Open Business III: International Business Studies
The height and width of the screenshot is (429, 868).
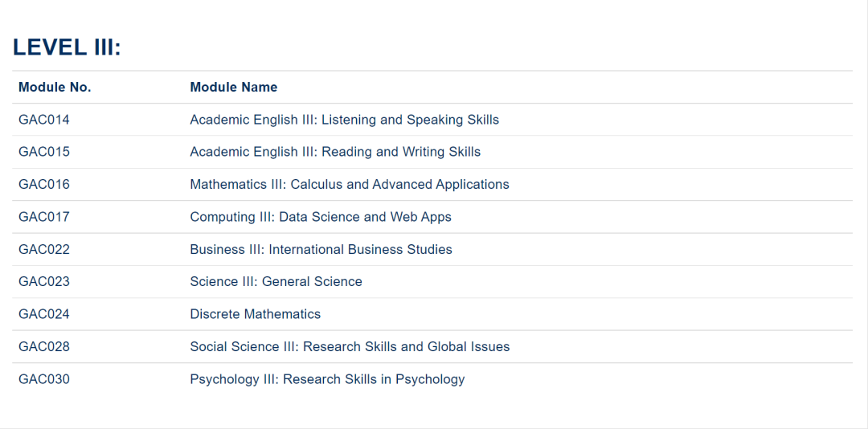point(321,250)
